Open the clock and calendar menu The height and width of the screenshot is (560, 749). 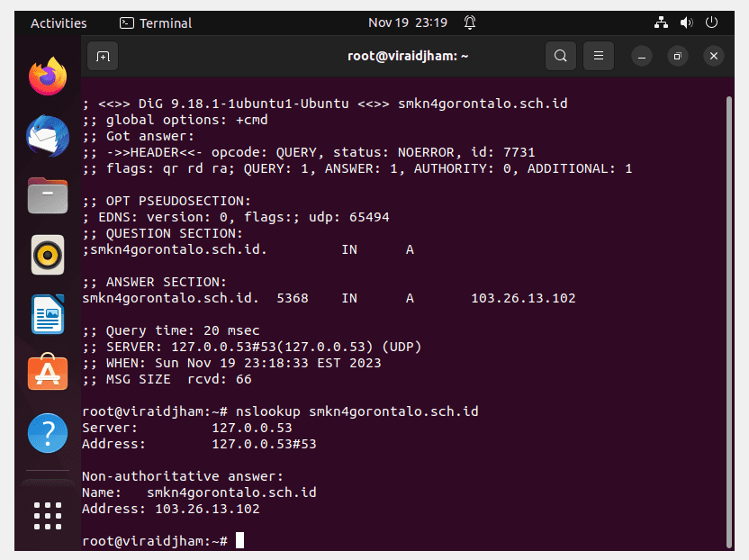(408, 23)
